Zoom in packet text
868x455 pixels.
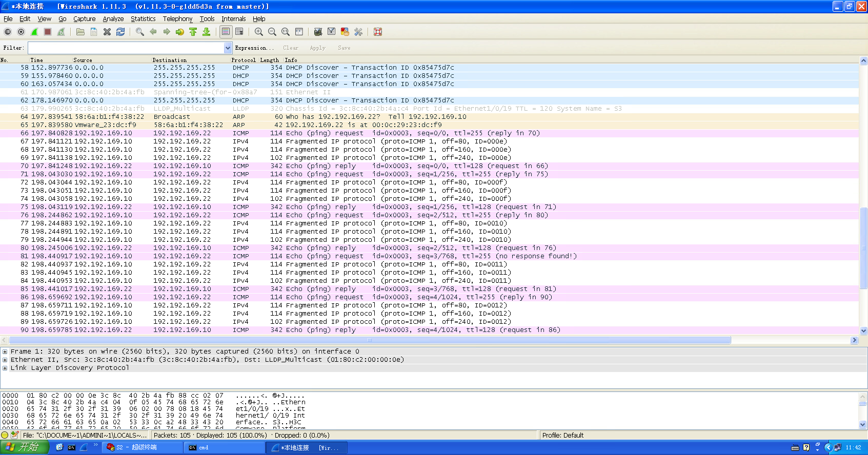click(259, 32)
